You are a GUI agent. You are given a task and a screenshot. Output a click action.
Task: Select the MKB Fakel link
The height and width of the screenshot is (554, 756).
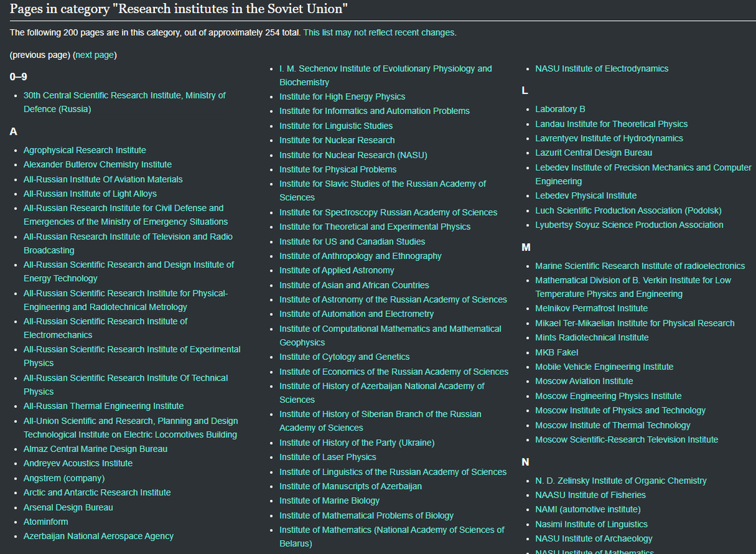[556, 352]
